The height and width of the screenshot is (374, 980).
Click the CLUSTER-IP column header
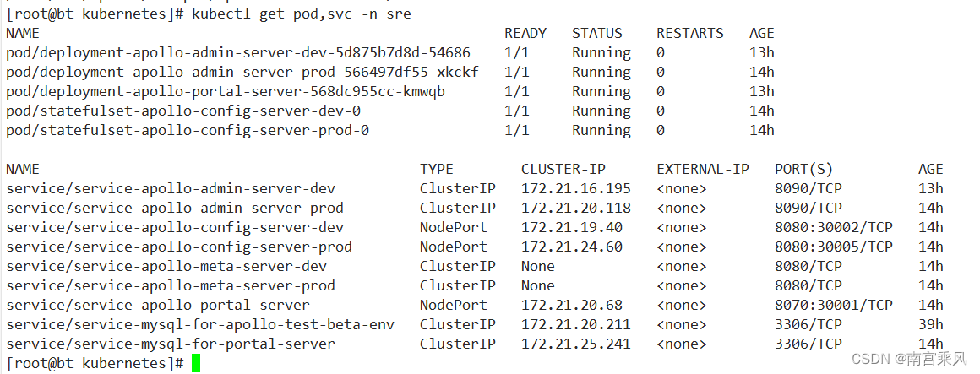pyautogui.click(x=563, y=169)
